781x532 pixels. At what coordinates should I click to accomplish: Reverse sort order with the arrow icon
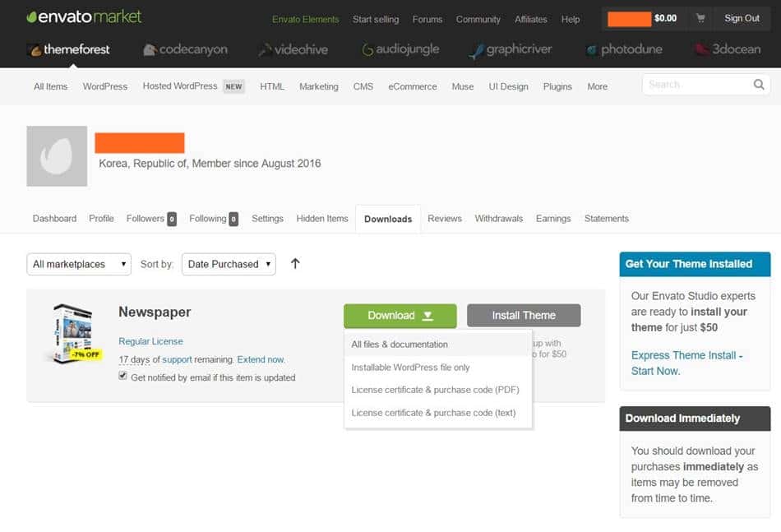tap(295, 264)
